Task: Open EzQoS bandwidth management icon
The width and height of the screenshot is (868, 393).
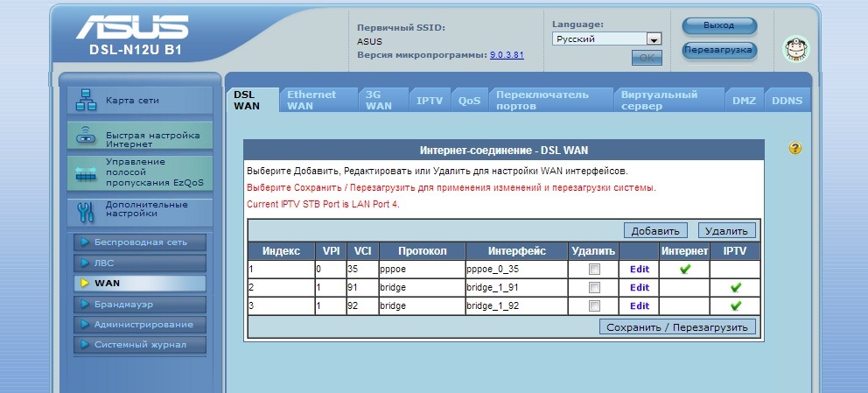Action: [x=86, y=172]
